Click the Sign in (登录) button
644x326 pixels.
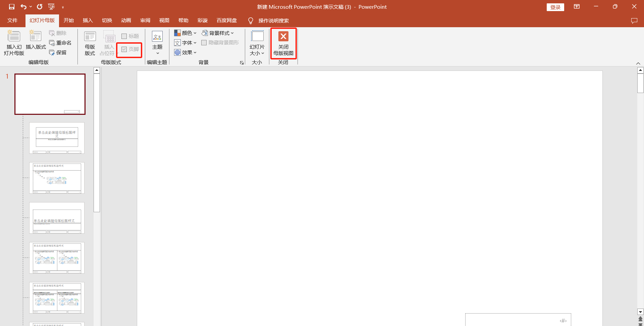tap(555, 7)
